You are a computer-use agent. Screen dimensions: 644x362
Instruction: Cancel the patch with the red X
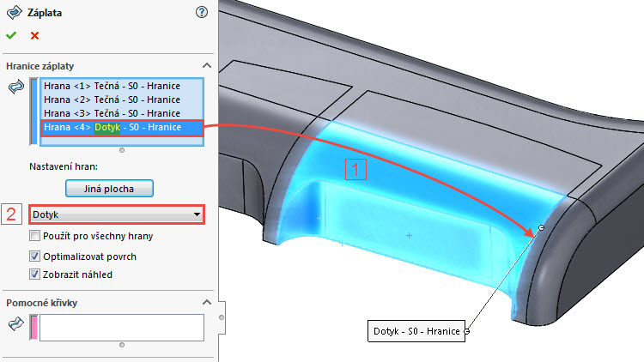34,36
